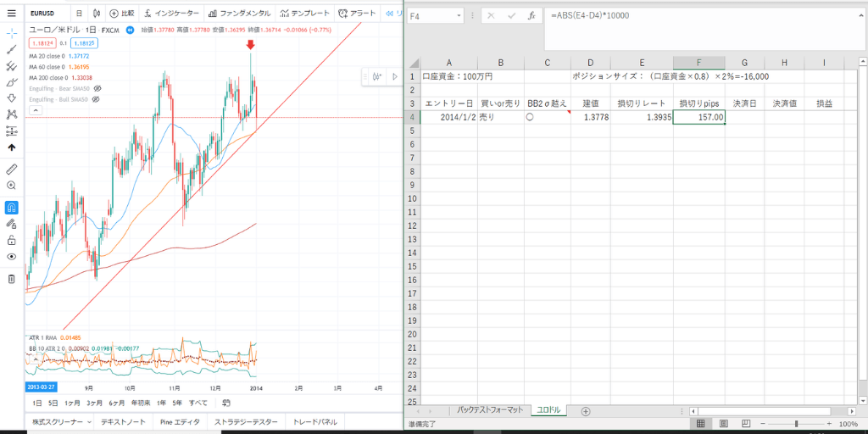Open the Excel Name Box dropdown arrow
The image size is (868, 434).
(459, 16)
